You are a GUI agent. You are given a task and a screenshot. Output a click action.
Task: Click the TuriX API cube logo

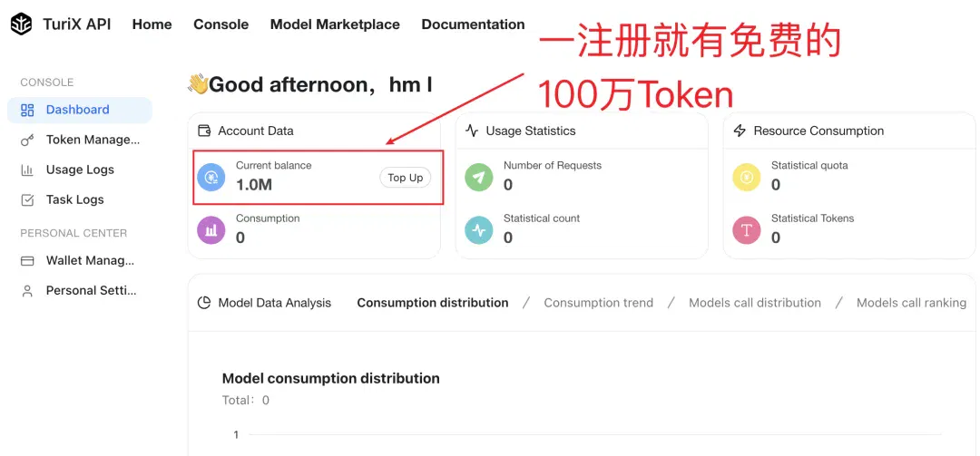pyautogui.click(x=21, y=24)
